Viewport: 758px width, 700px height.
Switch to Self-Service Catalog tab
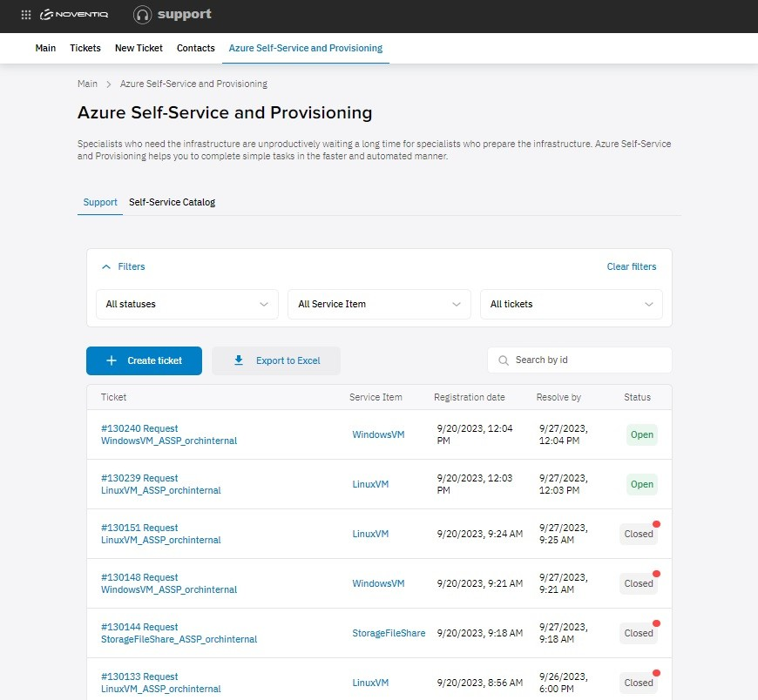pos(172,202)
